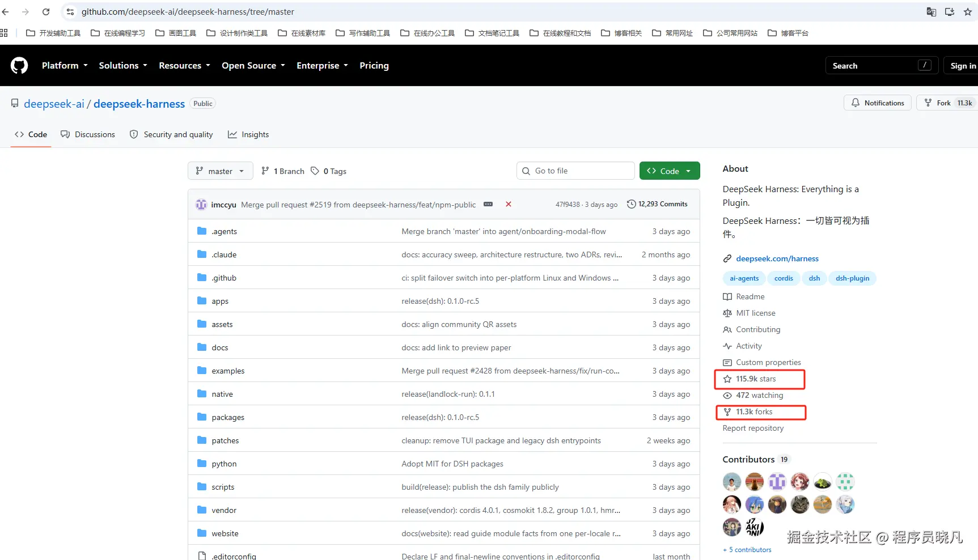Open the Pricing page
The width and height of the screenshot is (978, 560).
tap(374, 66)
